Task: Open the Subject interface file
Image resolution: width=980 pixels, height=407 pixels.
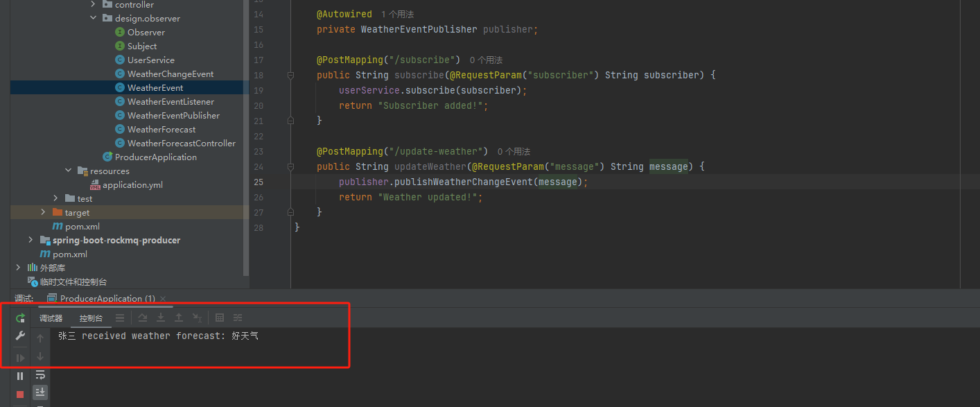Action: 142,46
